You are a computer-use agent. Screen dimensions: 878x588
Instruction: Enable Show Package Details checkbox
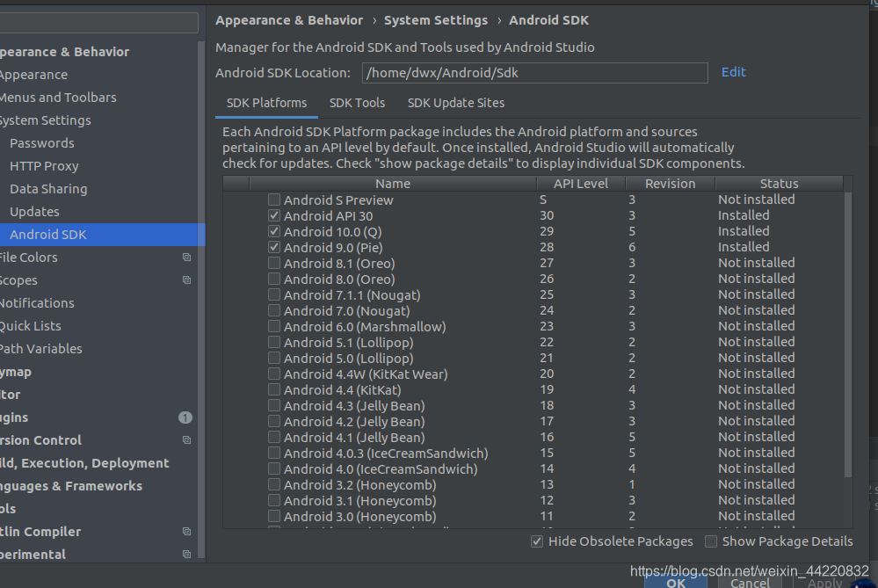pos(711,541)
